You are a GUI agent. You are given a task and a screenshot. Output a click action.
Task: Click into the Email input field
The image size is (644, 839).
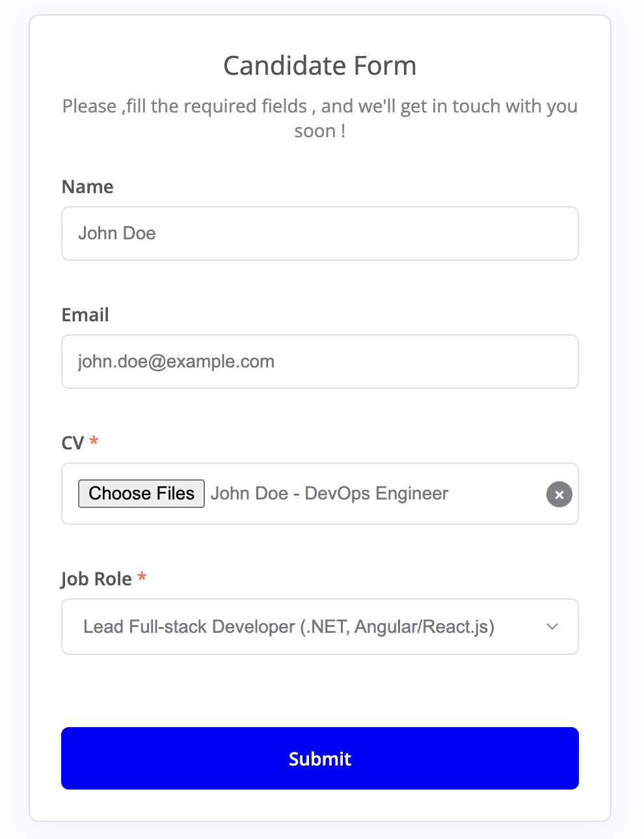(x=319, y=362)
